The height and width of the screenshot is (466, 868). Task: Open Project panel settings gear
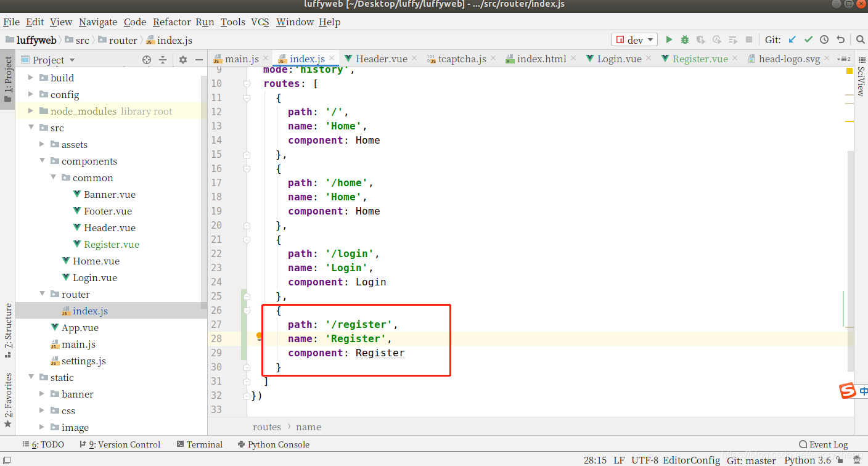pyautogui.click(x=183, y=60)
